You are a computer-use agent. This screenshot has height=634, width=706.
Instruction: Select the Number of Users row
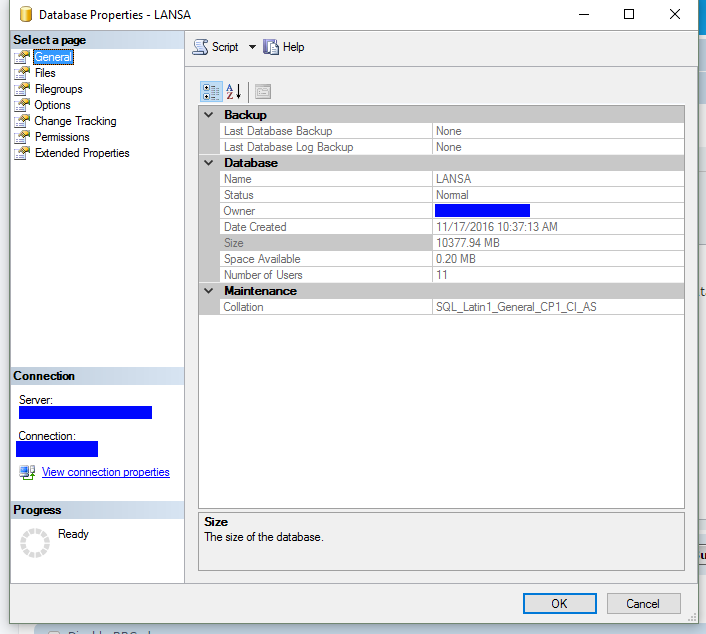click(452, 275)
